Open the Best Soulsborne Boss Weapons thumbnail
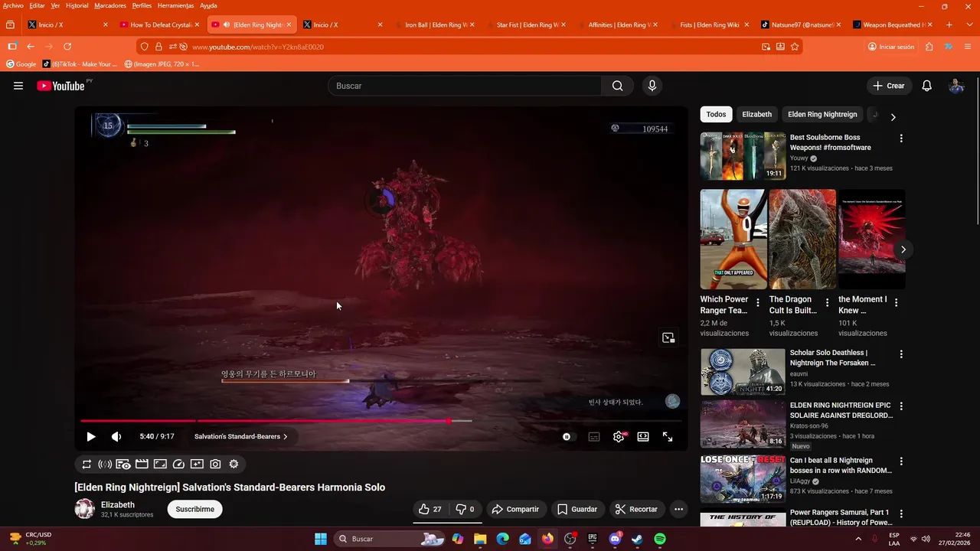 [743, 156]
